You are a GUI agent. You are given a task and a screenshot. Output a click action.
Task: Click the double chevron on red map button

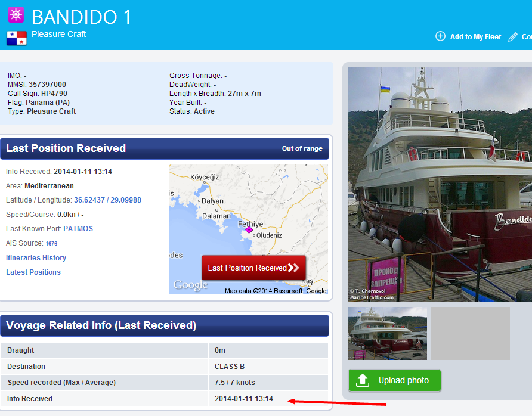point(293,268)
